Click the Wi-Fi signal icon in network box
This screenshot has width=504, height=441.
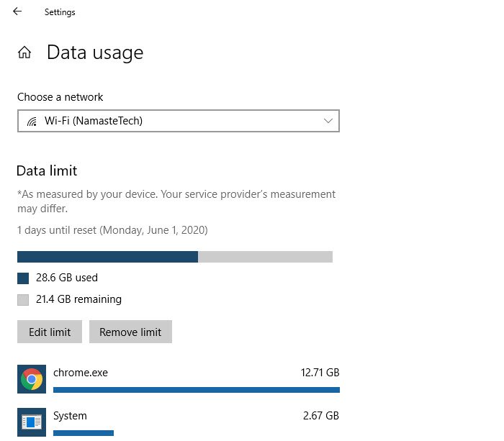32,122
